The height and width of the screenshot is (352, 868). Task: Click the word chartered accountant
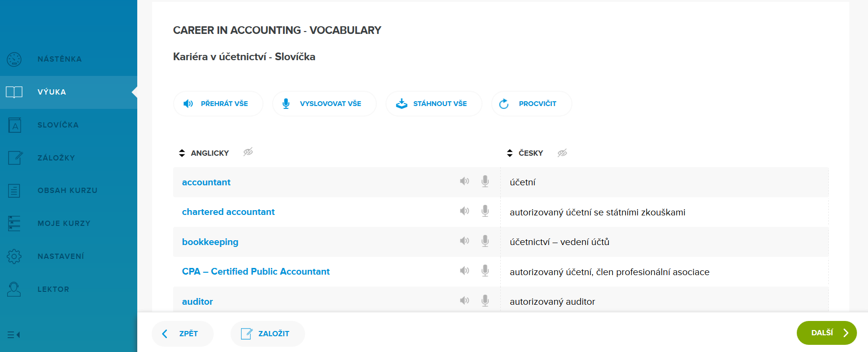click(x=228, y=212)
